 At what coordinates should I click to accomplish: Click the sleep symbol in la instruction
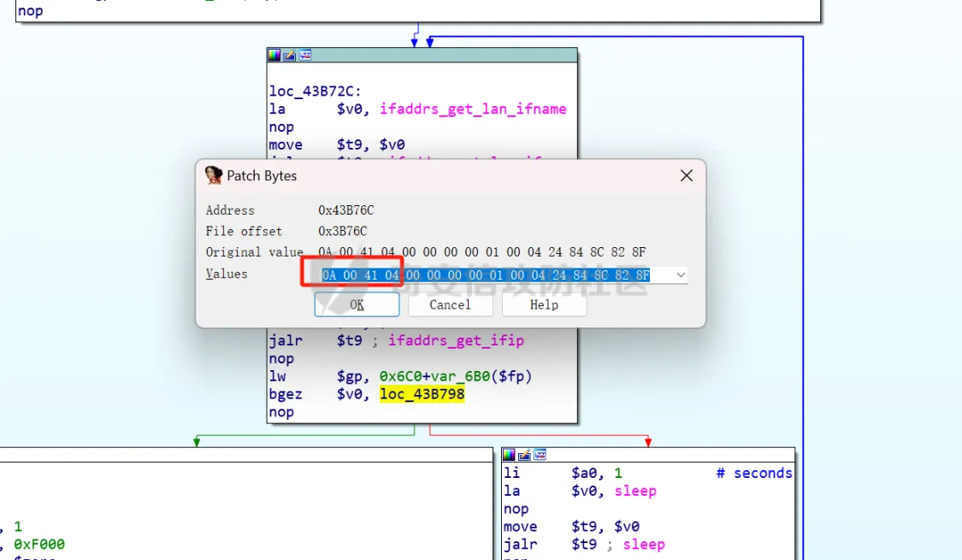pyautogui.click(x=634, y=491)
